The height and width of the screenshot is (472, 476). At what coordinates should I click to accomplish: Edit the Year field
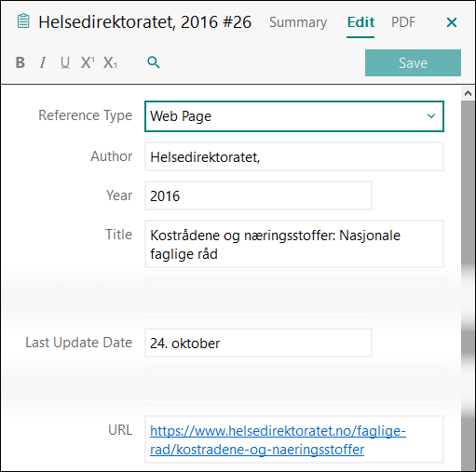[258, 196]
